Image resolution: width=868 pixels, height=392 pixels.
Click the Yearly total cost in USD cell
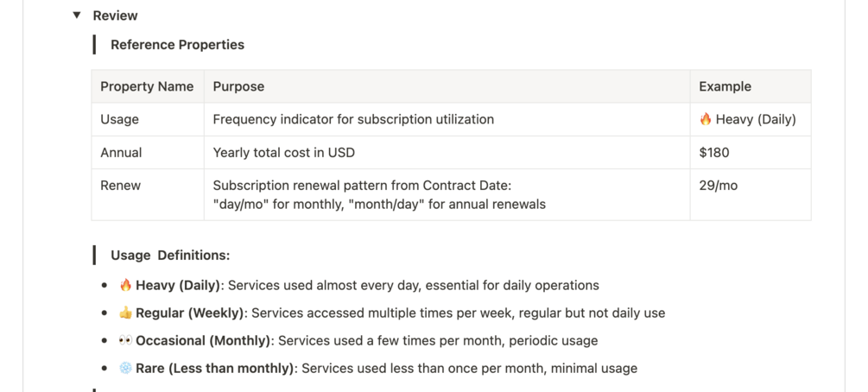coord(283,152)
